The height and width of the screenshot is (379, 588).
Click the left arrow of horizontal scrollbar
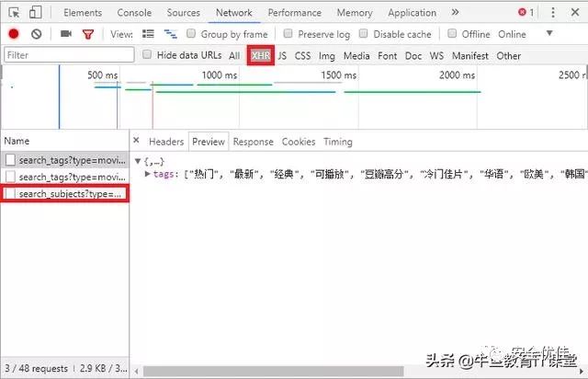click(137, 371)
